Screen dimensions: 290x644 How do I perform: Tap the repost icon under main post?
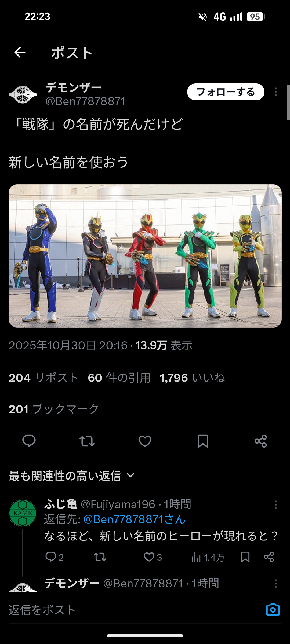point(87,441)
